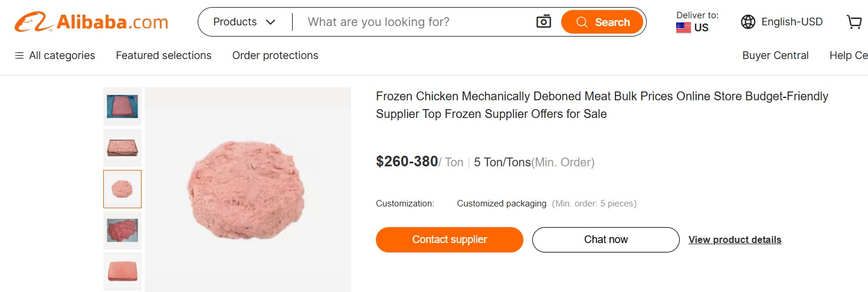Open Featured selections menu
The height and width of the screenshot is (292, 868).
pos(163,55)
